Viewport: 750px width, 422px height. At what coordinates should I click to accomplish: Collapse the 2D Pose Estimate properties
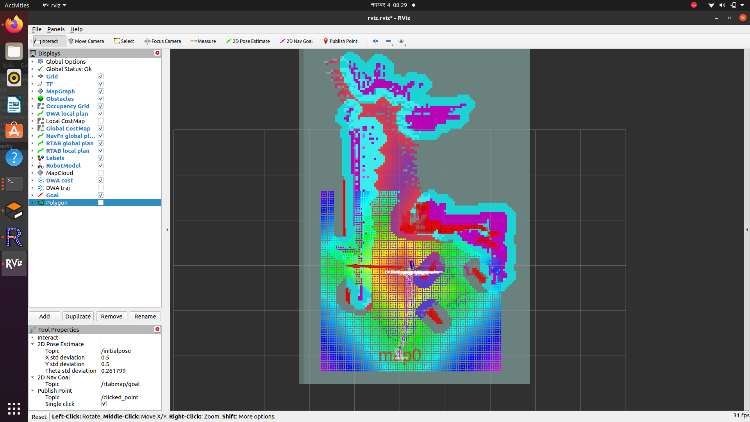(x=33, y=343)
